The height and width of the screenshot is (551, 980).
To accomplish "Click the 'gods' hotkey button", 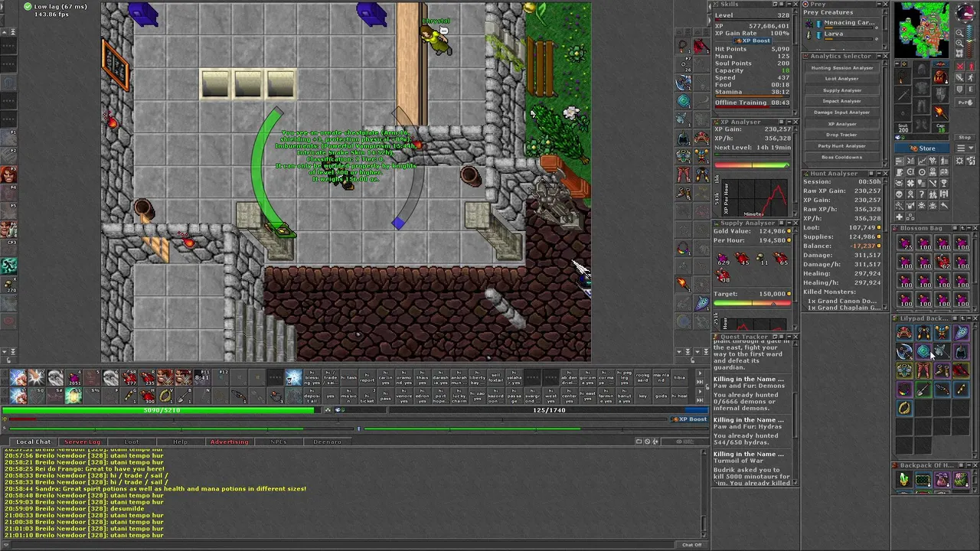I will [x=661, y=396].
